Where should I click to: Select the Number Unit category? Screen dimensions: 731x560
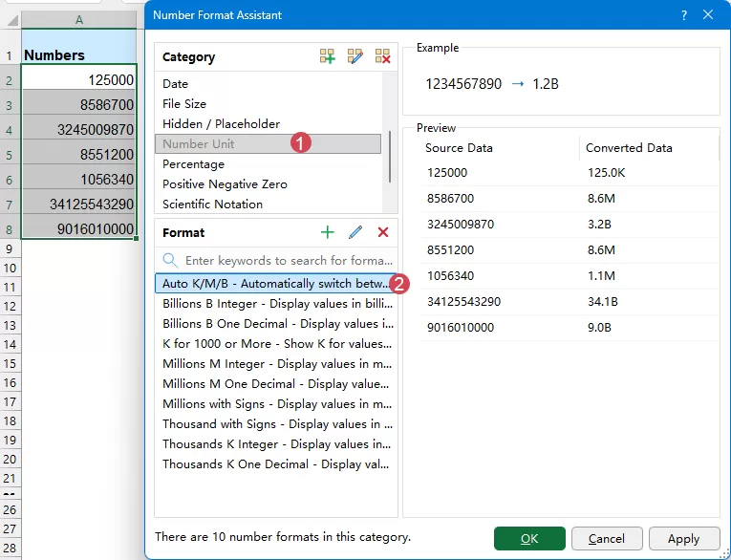pos(269,144)
